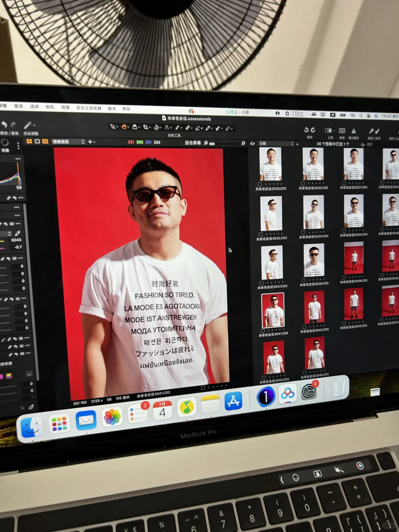Tick the checkbox under thumbnail 0029.CR3

coord(260,184)
